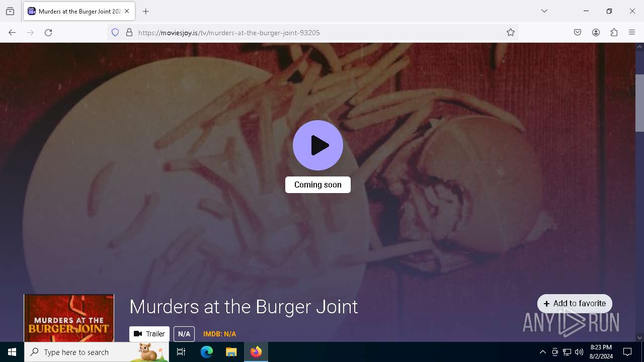Open the Extensions panel
Image resolution: width=644 pixels, height=362 pixels.
[x=614, y=33]
